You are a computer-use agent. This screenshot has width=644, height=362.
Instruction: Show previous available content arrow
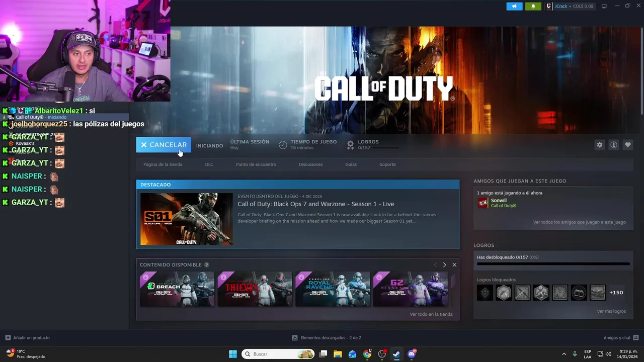click(435, 265)
